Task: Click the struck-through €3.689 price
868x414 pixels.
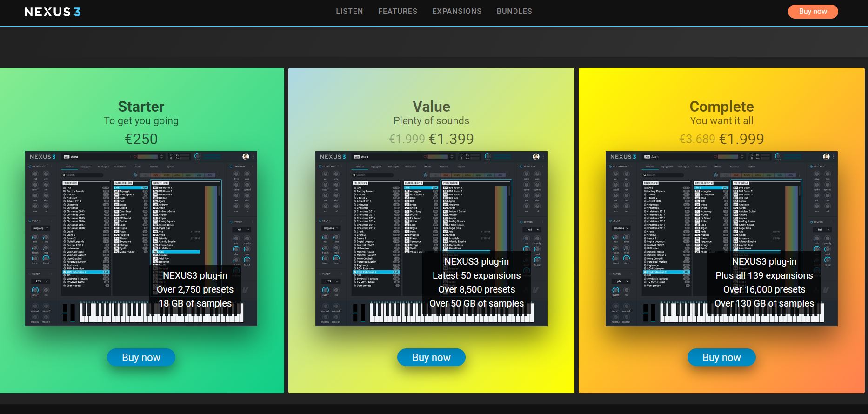Action: coord(697,139)
